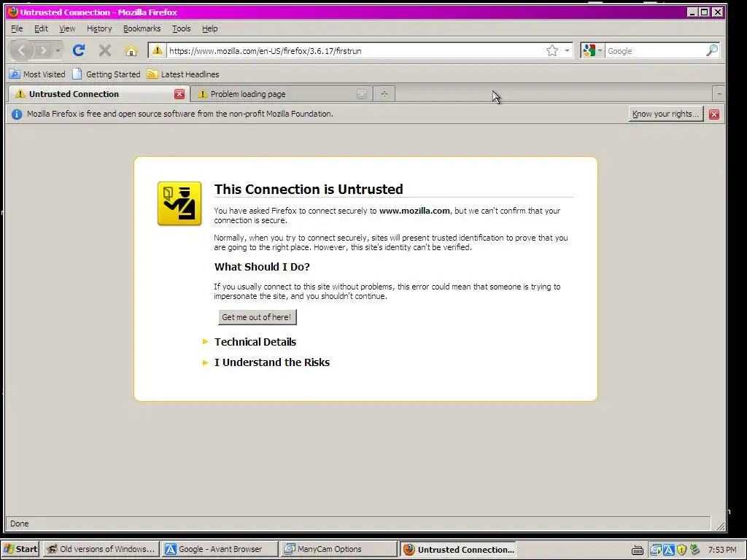Screen dimensions: 747x560
Task: Close the Problem loading page tab
Action: pyautogui.click(x=362, y=94)
